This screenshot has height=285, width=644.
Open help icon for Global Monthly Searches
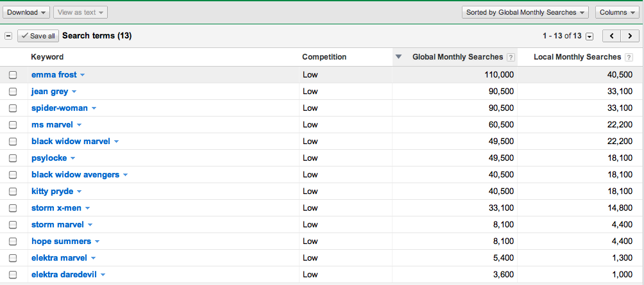pyautogui.click(x=511, y=58)
